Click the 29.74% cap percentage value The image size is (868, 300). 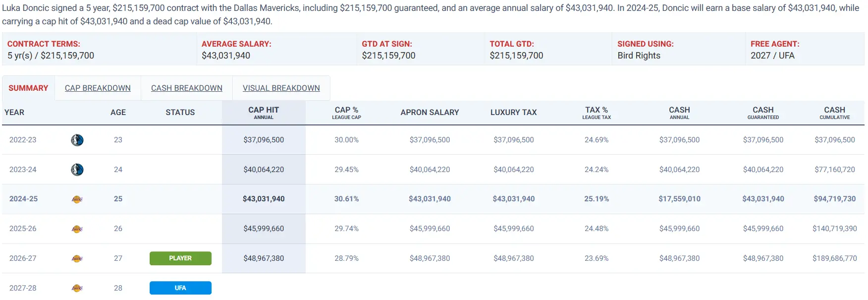346,229
